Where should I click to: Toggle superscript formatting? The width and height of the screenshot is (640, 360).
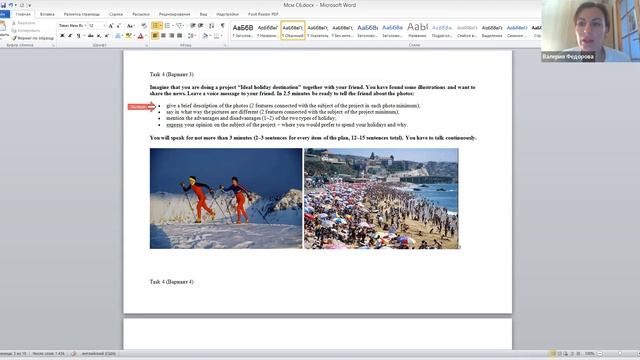(x=107, y=36)
